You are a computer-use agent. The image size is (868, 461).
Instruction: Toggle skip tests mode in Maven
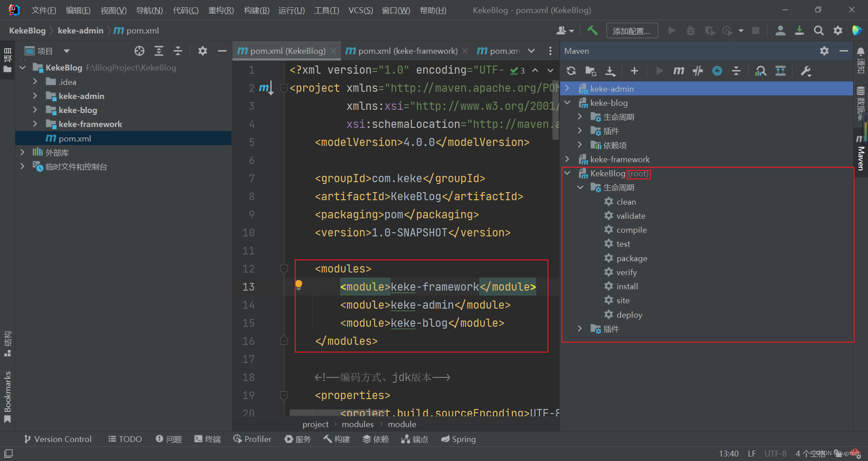click(717, 71)
